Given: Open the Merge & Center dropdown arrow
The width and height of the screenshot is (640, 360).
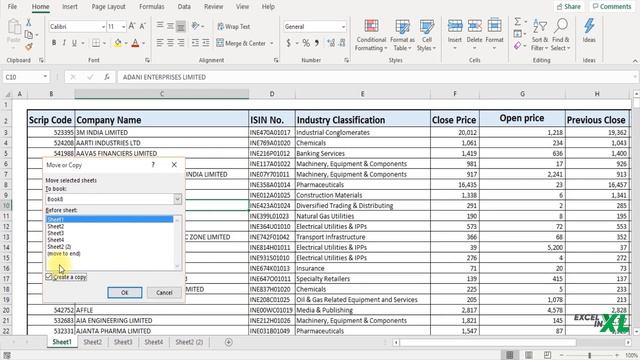Looking at the screenshot, I should click(272, 43).
